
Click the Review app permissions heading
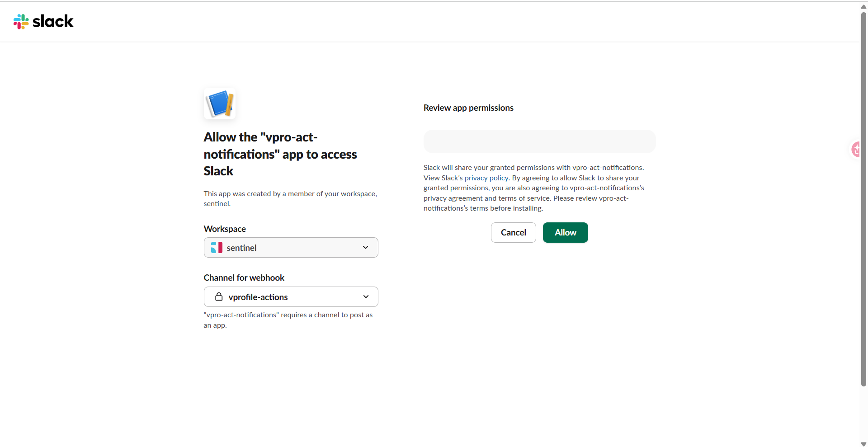tap(468, 108)
